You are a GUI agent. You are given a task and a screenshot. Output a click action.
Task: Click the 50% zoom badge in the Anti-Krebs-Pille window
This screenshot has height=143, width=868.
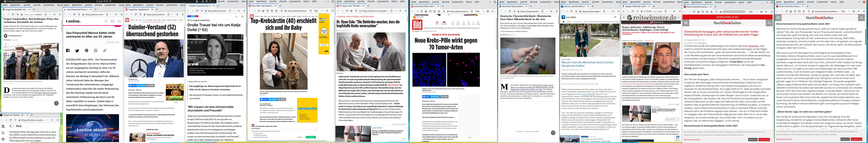477,11
